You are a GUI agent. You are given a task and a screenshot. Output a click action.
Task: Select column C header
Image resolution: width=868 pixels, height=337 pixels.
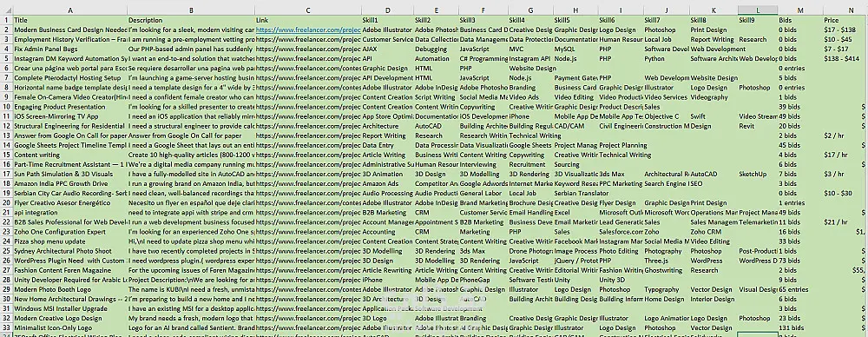click(x=308, y=10)
